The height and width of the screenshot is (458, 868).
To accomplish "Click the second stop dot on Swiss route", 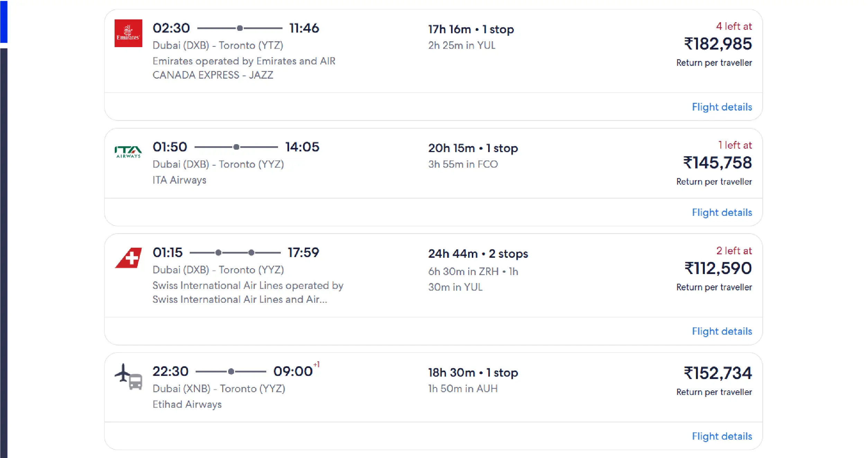I will point(251,253).
